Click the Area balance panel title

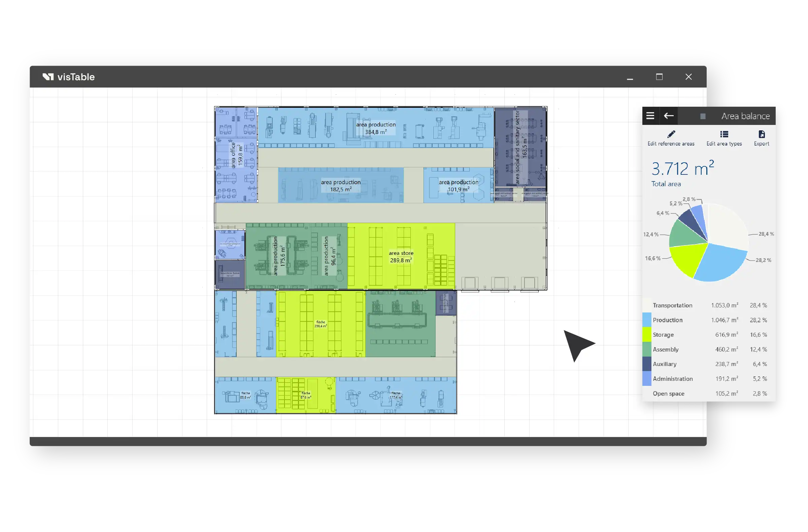coord(745,116)
